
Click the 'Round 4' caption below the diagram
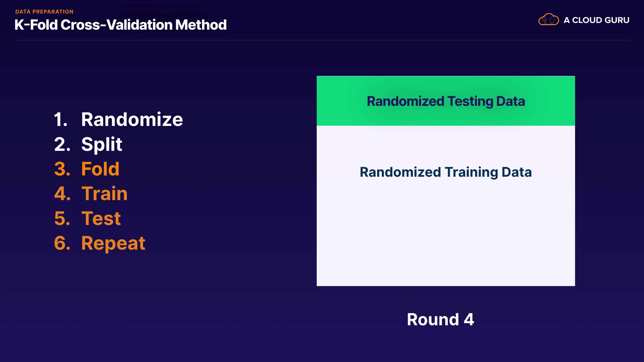tap(440, 319)
